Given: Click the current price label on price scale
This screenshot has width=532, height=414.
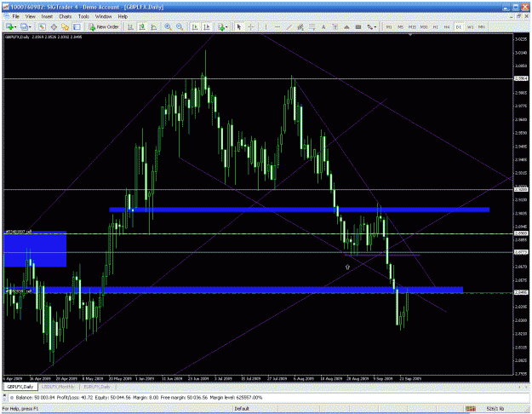Looking at the screenshot, I should pyautogui.click(x=521, y=292).
